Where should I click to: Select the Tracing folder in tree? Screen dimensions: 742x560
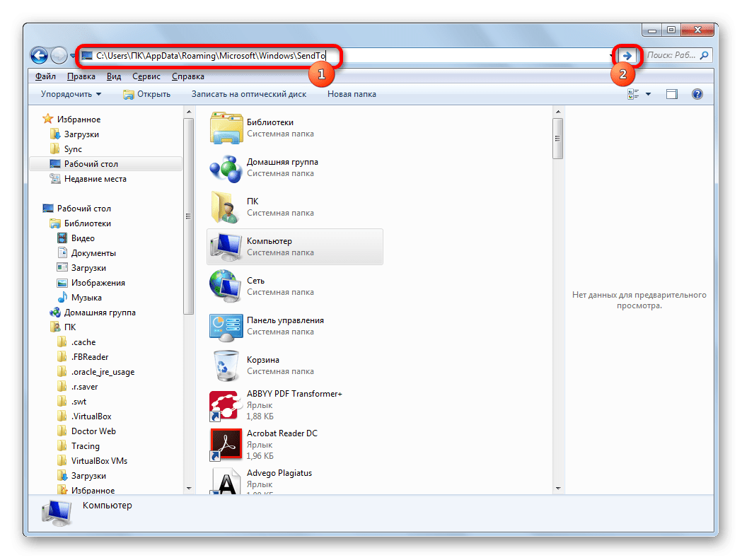tap(78, 446)
